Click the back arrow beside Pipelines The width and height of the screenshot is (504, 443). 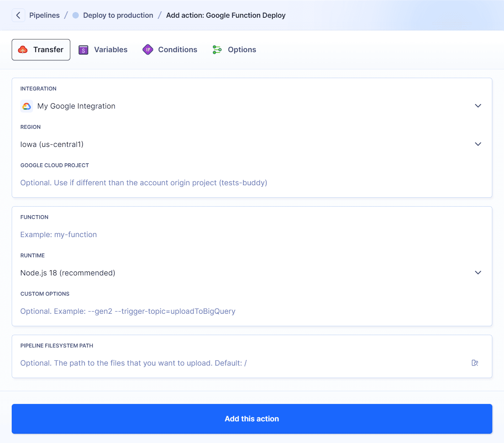(x=18, y=15)
